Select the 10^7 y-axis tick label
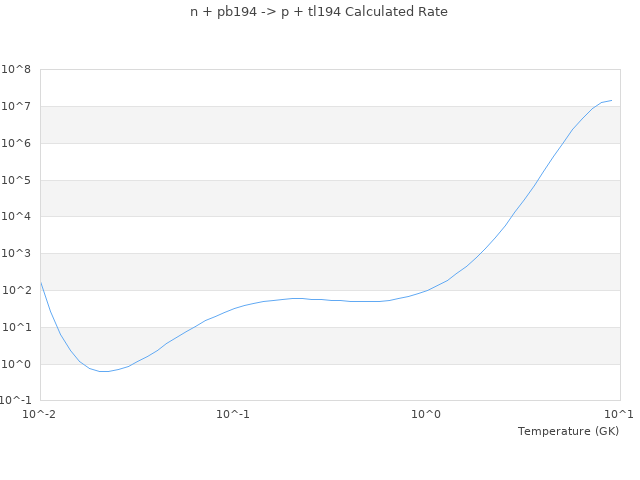The image size is (640, 480). 16,107
